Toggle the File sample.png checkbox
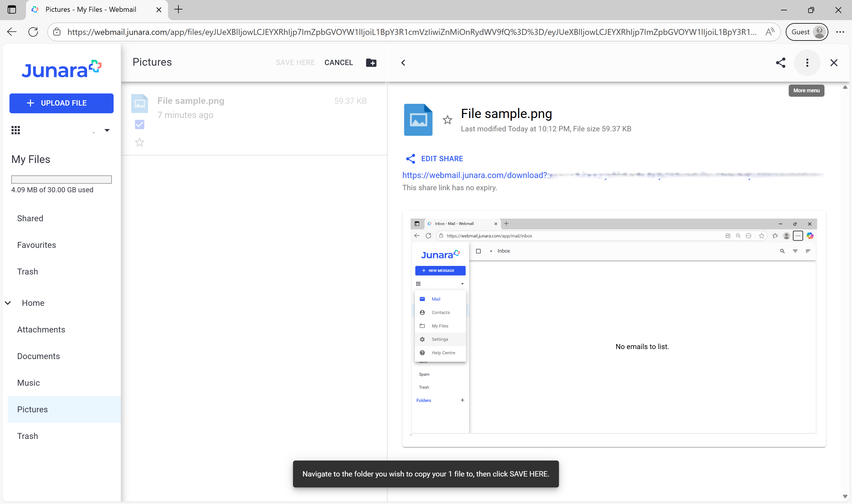852x504 pixels. pos(140,124)
